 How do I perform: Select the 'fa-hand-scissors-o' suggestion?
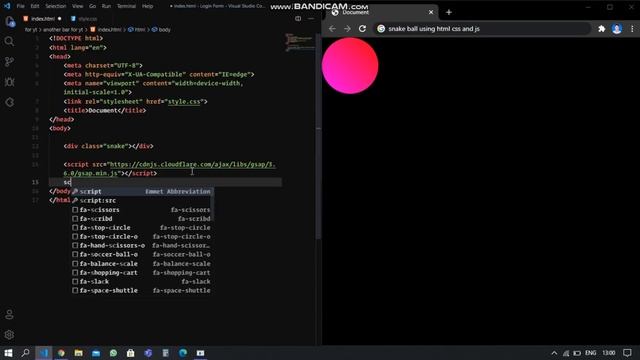point(142,246)
